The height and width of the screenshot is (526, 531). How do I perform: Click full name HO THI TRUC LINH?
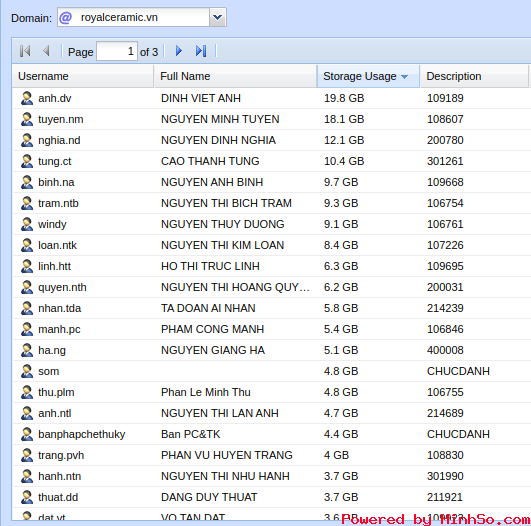(x=210, y=266)
